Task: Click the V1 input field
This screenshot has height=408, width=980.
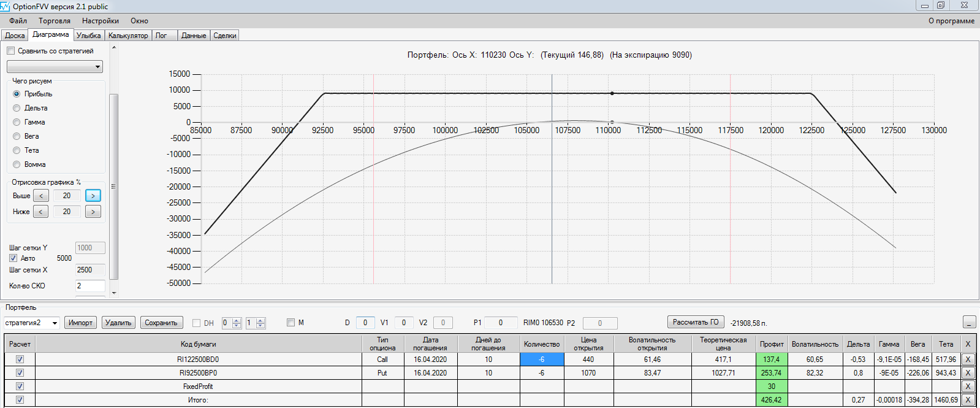Action: [403, 323]
